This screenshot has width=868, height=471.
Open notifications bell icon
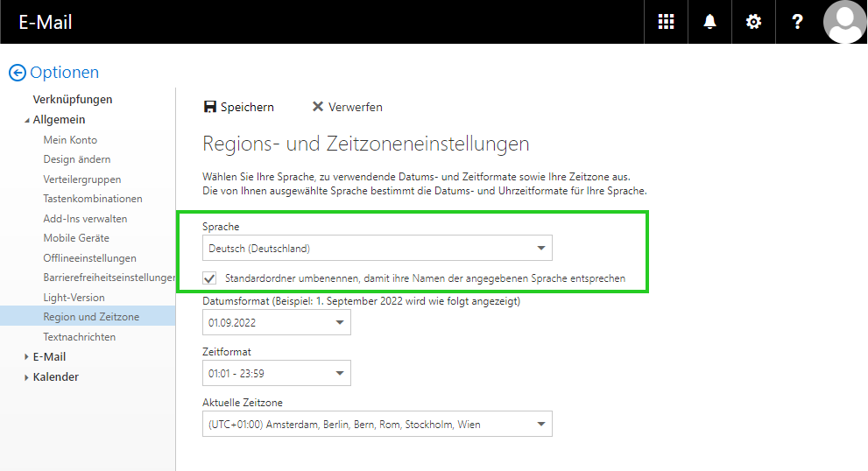709,22
